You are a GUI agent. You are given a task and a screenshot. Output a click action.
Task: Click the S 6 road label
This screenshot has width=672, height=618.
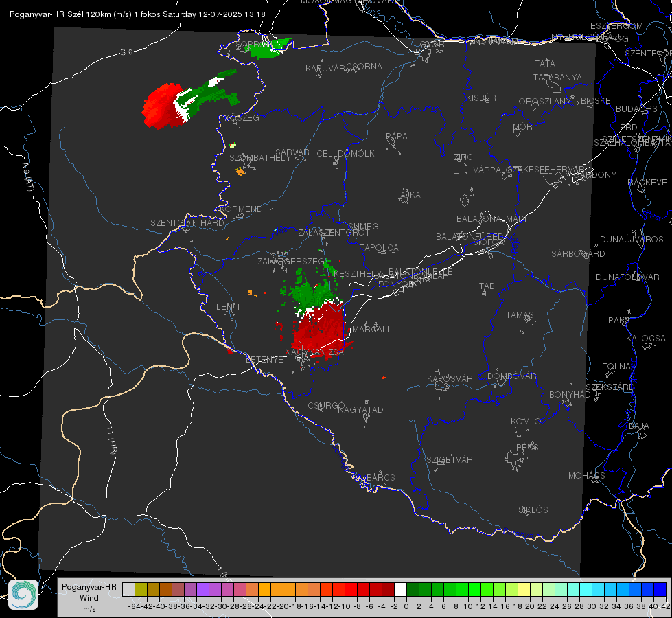coord(126,52)
